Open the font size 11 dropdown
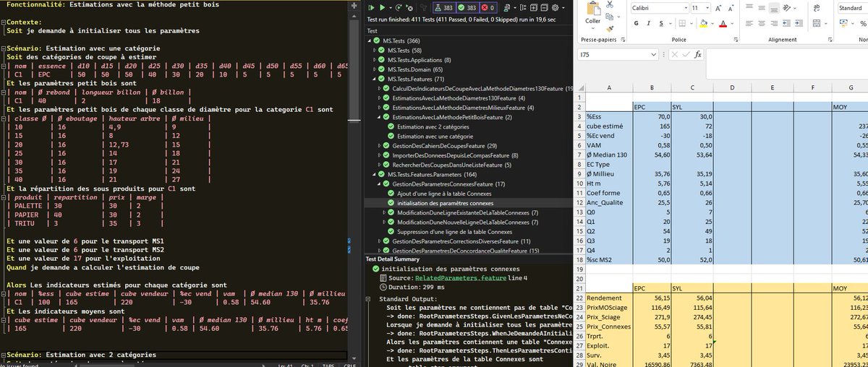 click(x=707, y=8)
